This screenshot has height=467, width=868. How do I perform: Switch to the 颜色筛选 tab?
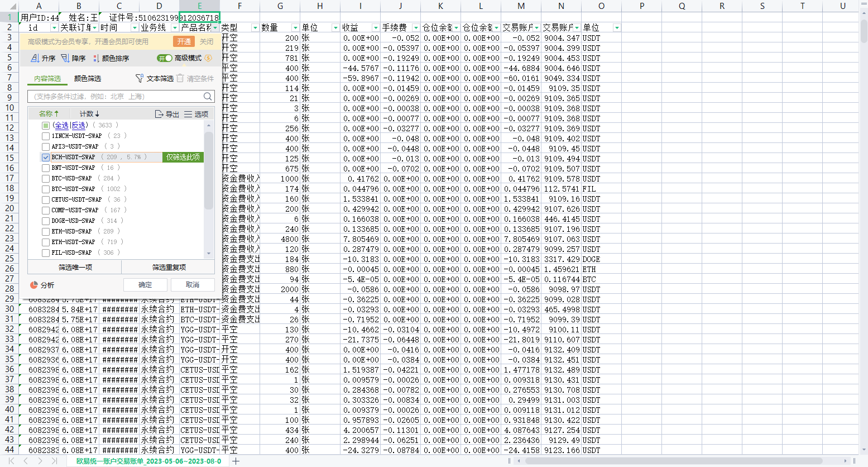tap(88, 79)
